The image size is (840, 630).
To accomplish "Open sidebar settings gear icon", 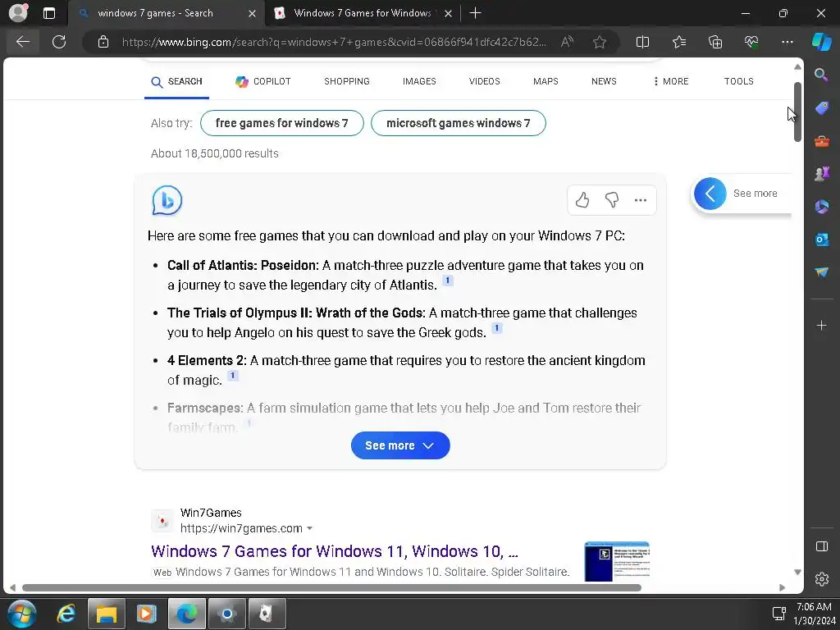I will (821, 579).
